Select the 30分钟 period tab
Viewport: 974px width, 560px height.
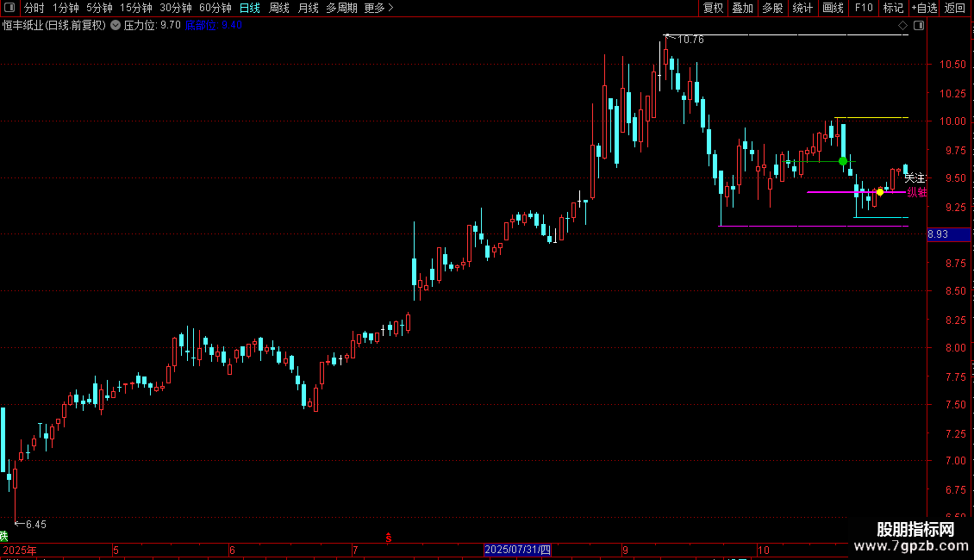tap(176, 8)
